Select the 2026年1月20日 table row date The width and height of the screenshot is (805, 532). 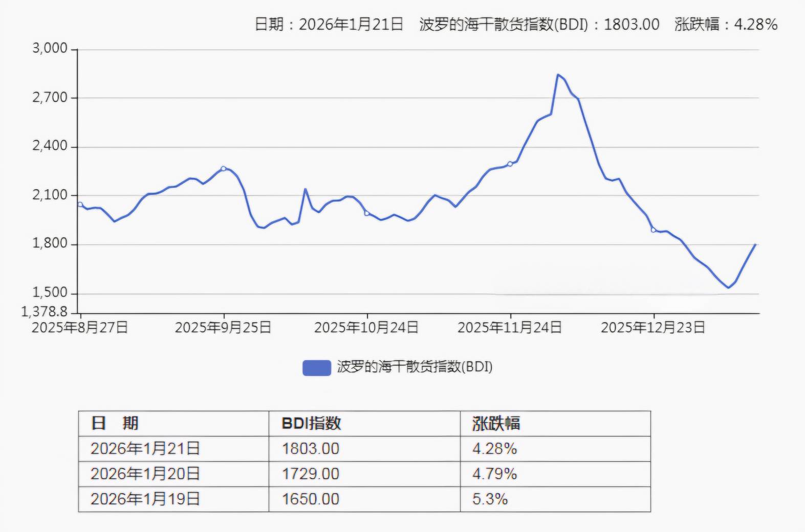pyautogui.click(x=145, y=474)
